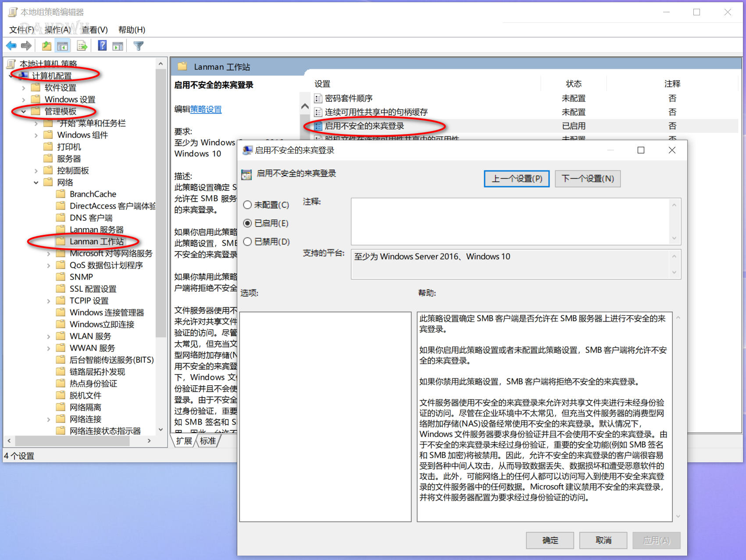Expand the Windows 设置 tree node

tap(24, 99)
